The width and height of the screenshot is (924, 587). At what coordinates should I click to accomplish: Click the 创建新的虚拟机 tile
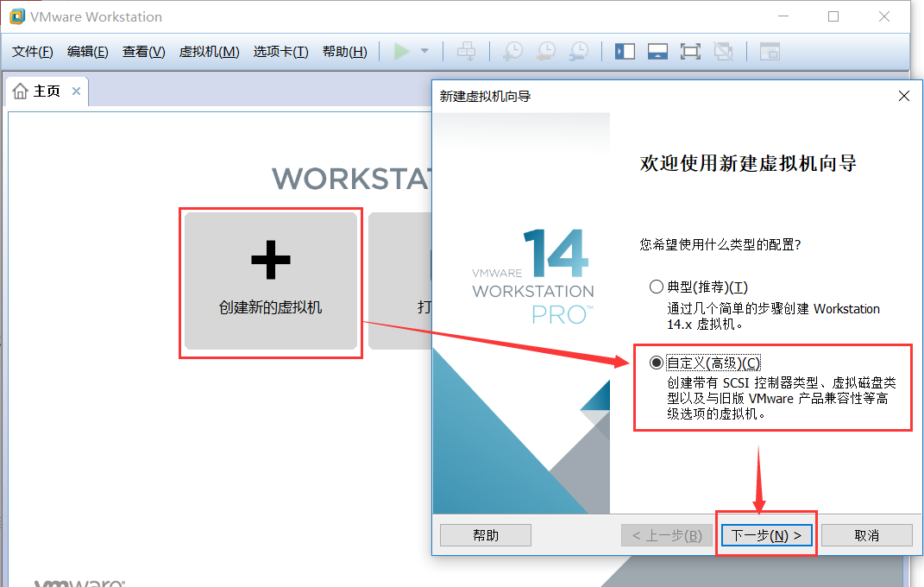271,281
